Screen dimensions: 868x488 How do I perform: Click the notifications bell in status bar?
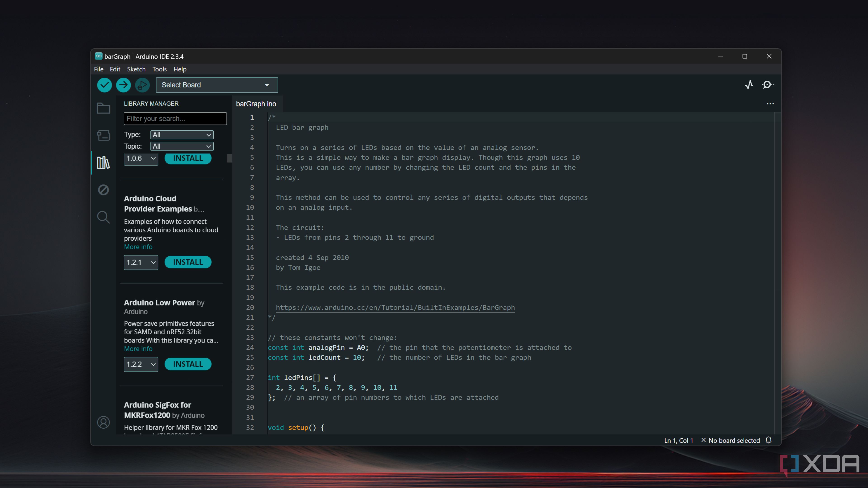click(x=769, y=440)
